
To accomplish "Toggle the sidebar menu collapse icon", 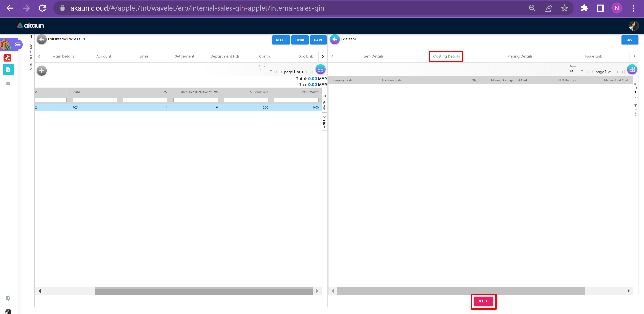I will click(x=18, y=44).
